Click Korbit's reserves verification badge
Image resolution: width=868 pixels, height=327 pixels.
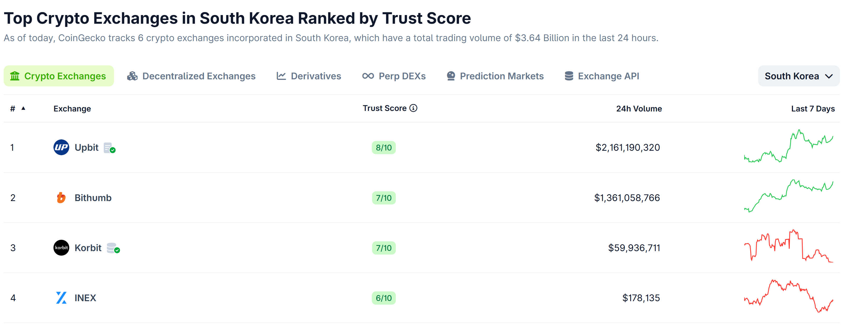click(113, 249)
